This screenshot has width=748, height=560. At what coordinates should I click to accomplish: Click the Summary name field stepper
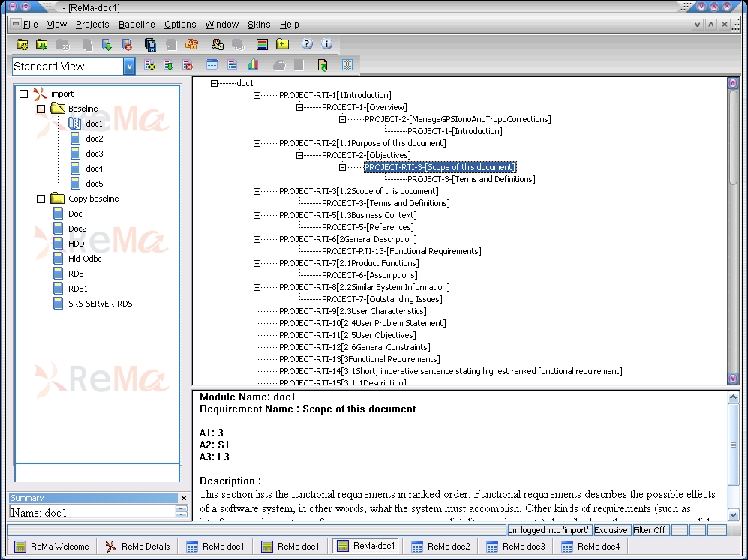tap(182, 512)
